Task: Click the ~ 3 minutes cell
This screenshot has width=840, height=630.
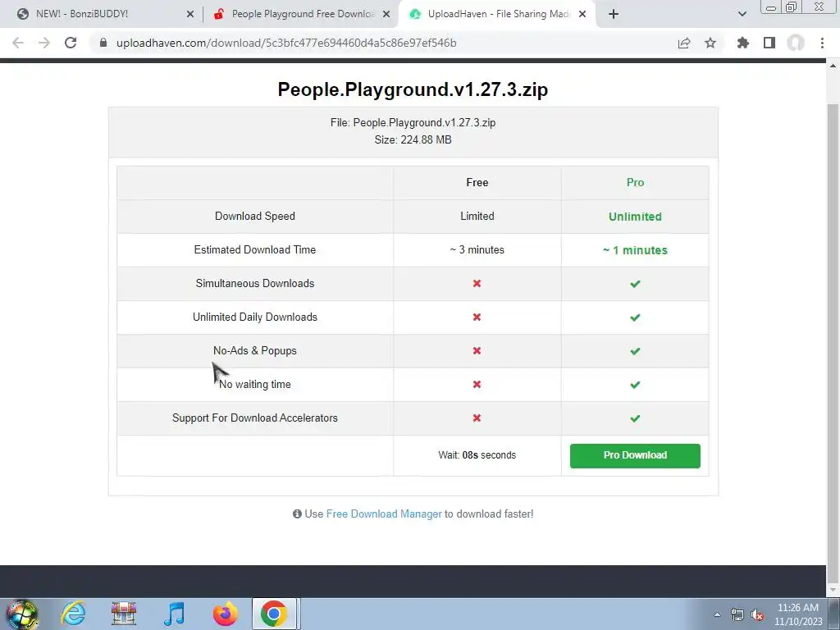Action: coord(477,249)
